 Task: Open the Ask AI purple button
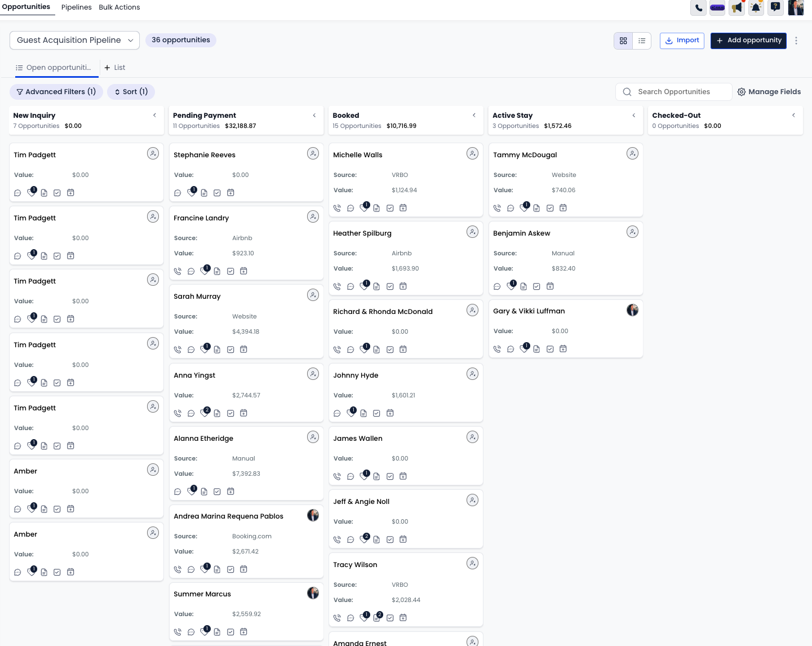[x=717, y=8]
